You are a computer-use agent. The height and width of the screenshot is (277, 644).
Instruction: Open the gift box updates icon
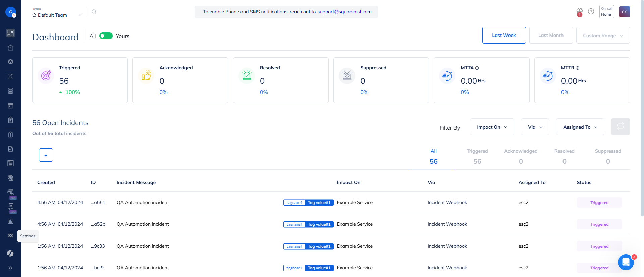click(579, 12)
